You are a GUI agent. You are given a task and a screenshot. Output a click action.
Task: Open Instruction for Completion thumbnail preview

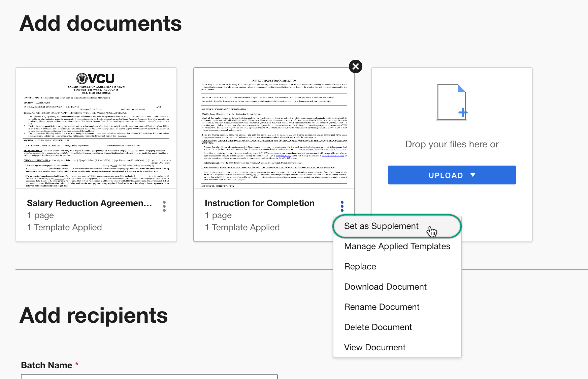[274, 128]
